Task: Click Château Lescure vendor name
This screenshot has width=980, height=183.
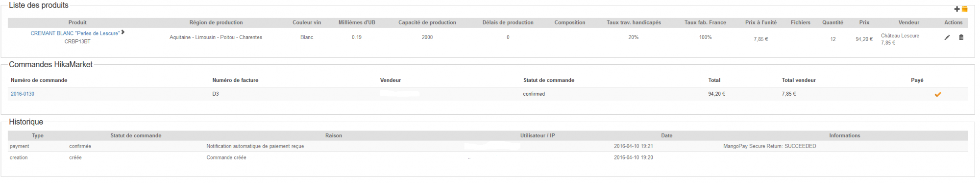Action: [x=900, y=36]
